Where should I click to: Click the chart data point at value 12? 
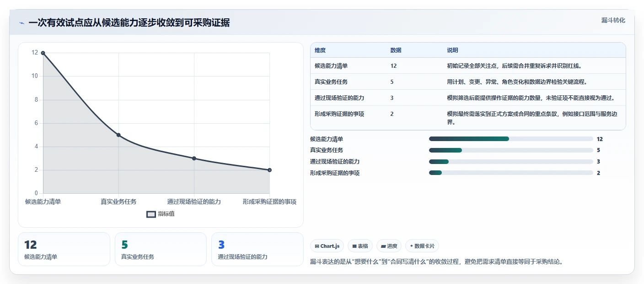coord(43,53)
